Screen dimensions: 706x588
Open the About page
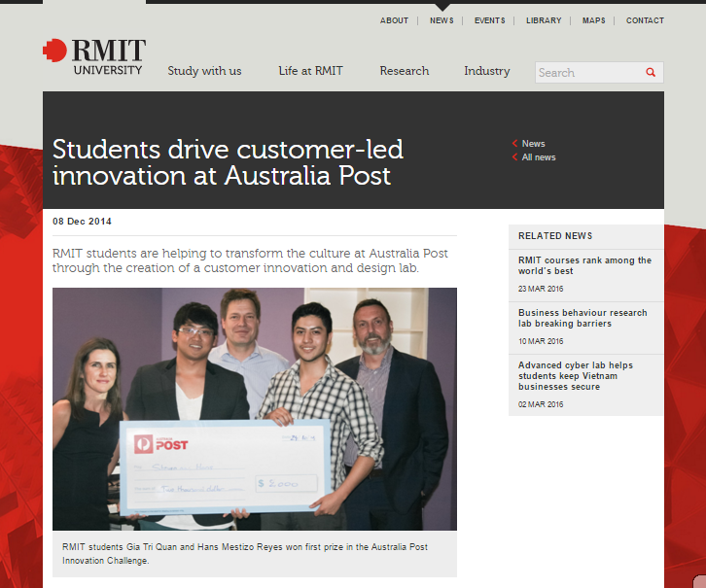[394, 20]
